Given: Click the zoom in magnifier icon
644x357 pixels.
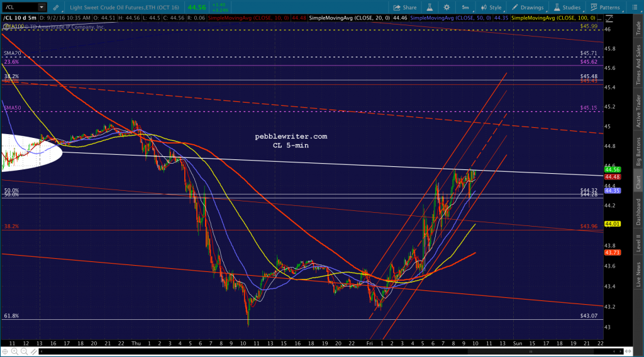Looking at the screenshot, I should point(14,351).
